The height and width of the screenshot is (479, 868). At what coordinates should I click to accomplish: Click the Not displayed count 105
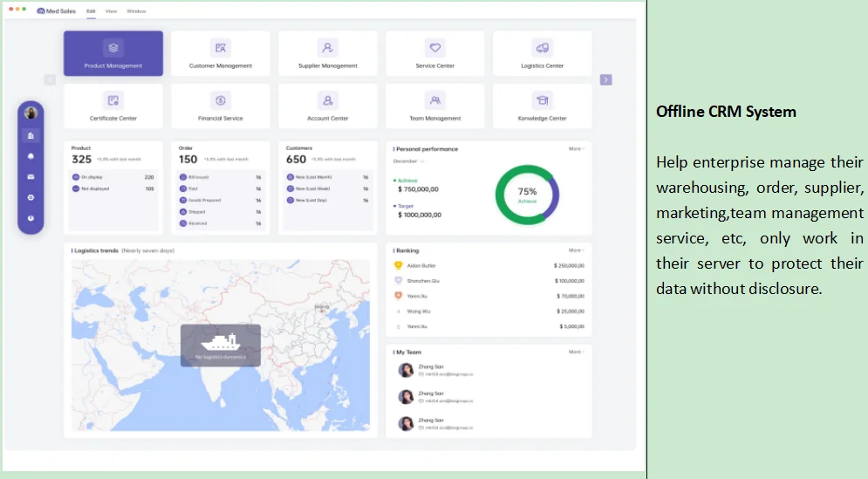[149, 188]
